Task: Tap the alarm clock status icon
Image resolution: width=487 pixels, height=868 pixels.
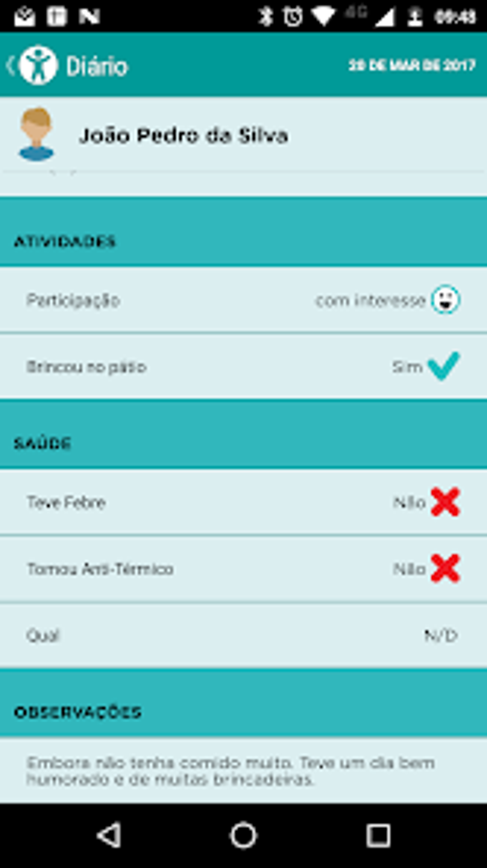Action: (293, 17)
